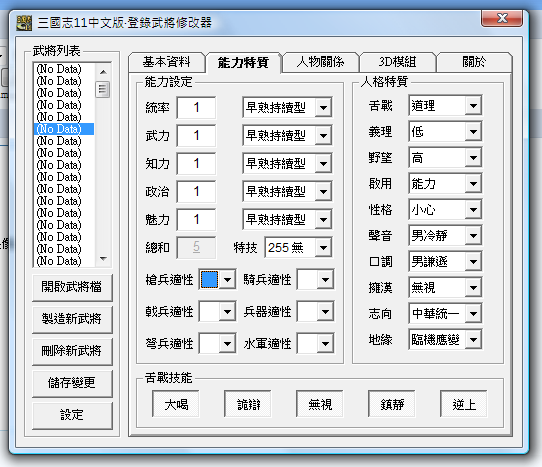Click 開啟武將檔 button
The image size is (542, 467).
(x=72, y=287)
